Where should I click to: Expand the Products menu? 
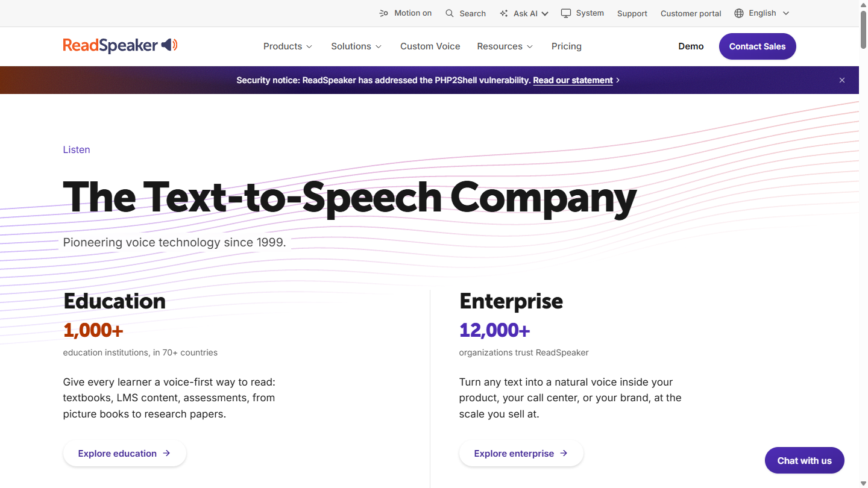pos(288,46)
